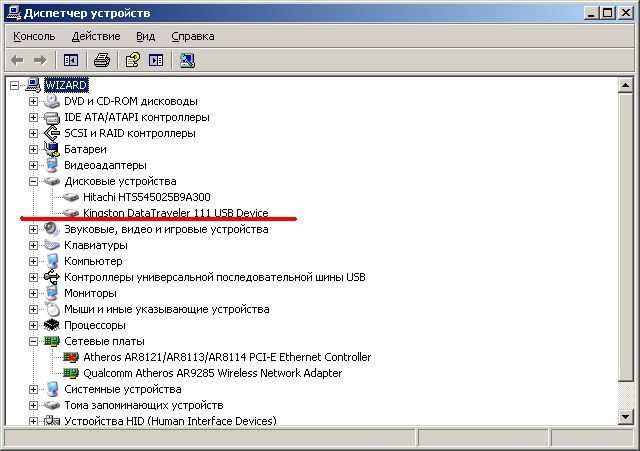Open the Действие menu

point(96,36)
